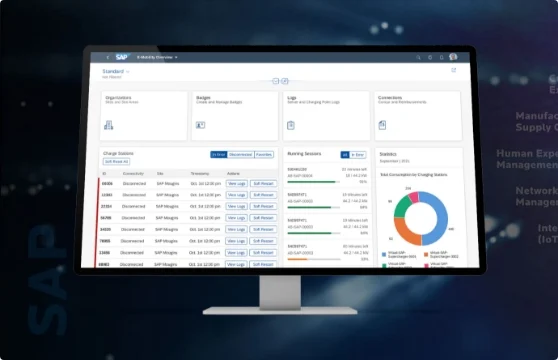The height and width of the screenshot is (360, 558).
Task: Click the share icon beside Standard view
Action: coord(454,70)
